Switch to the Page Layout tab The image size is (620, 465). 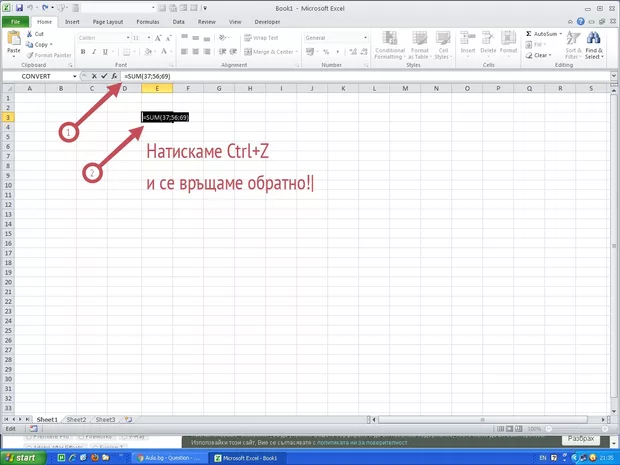108,22
